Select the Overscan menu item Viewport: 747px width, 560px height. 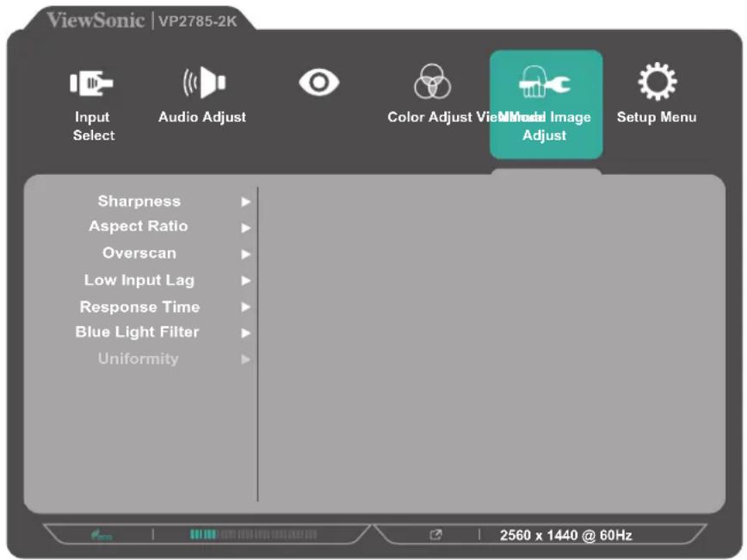(139, 253)
